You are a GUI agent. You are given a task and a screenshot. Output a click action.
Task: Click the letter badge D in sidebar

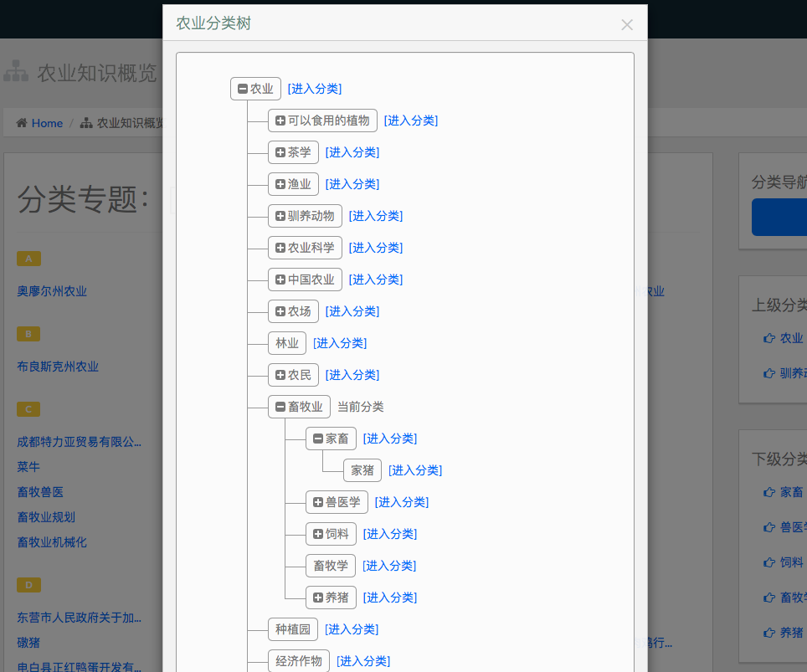coord(28,585)
